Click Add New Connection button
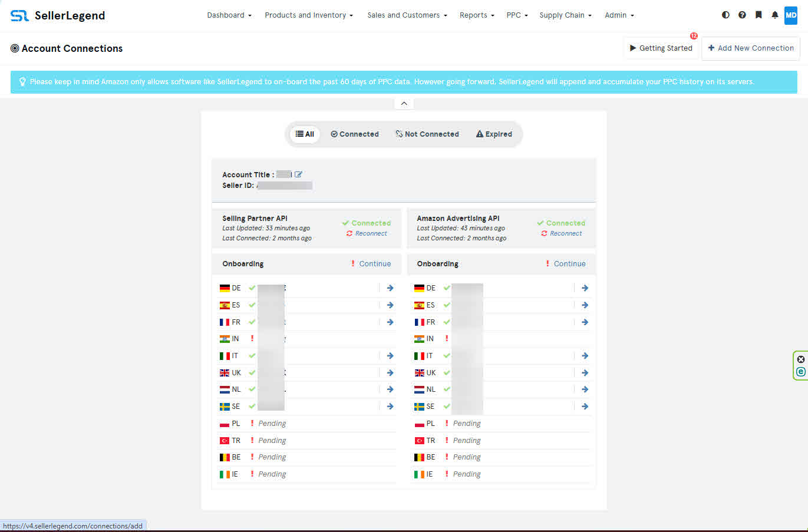The width and height of the screenshot is (808, 532). tap(751, 48)
